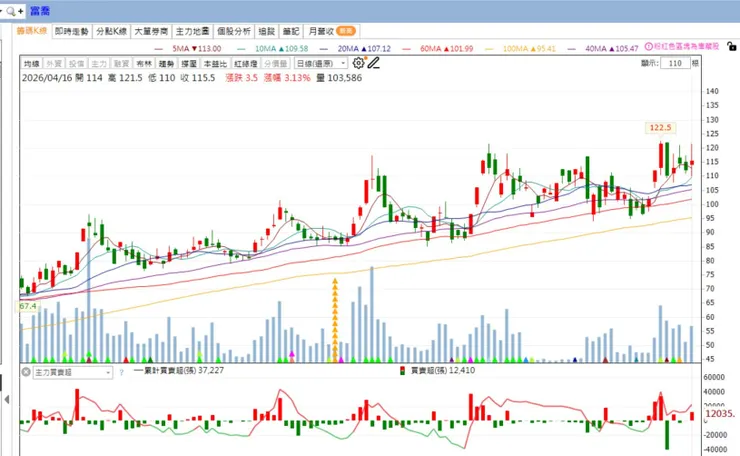Click the 122.5 high price label
The height and width of the screenshot is (456, 740).
[660, 127]
